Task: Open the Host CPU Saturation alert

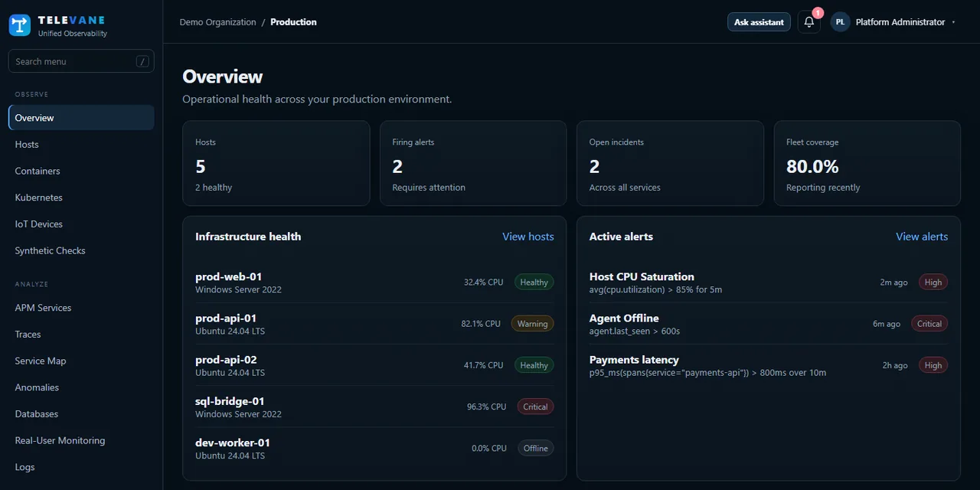Action: coord(769,283)
